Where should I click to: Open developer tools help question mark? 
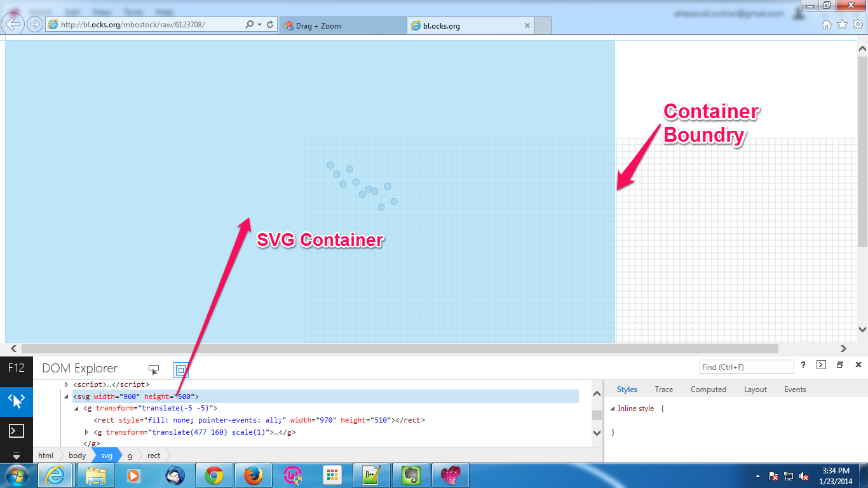pyautogui.click(x=803, y=365)
